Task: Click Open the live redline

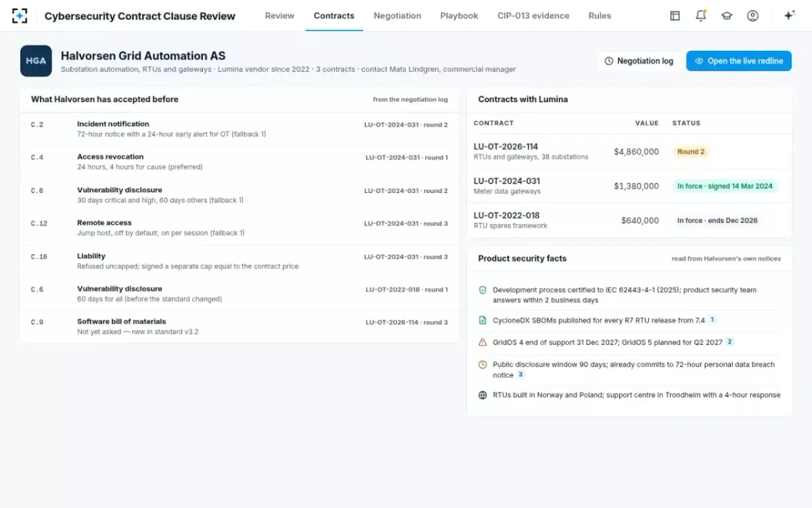Action: 739,61
